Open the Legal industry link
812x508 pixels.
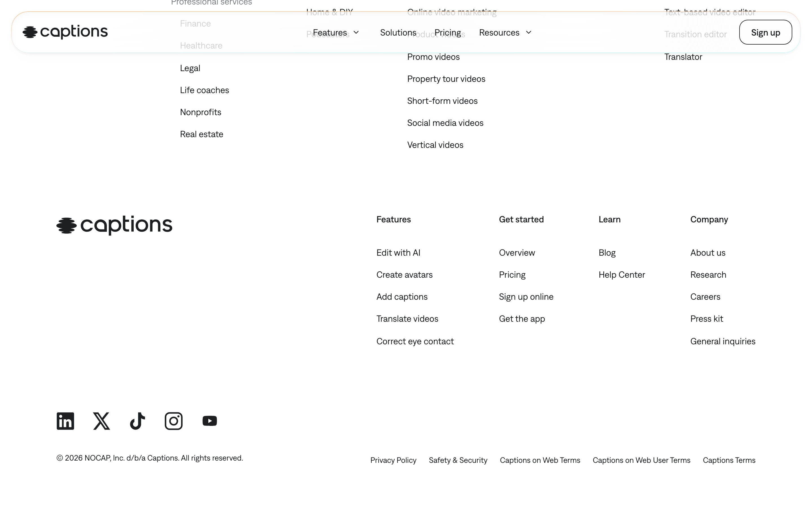click(x=190, y=68)
